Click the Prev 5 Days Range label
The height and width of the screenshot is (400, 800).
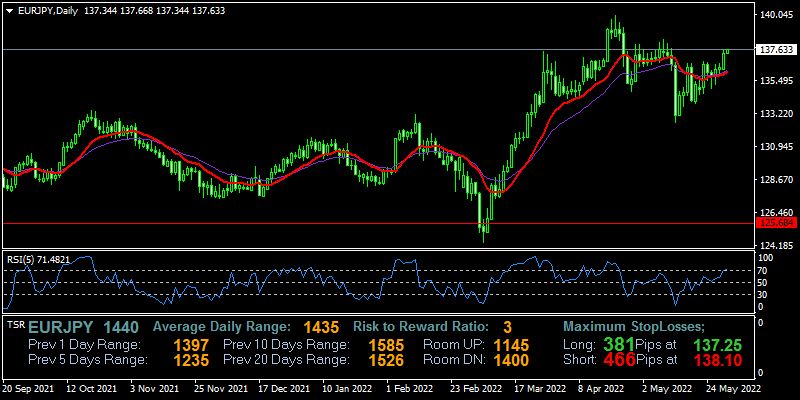tap(88, 360)
